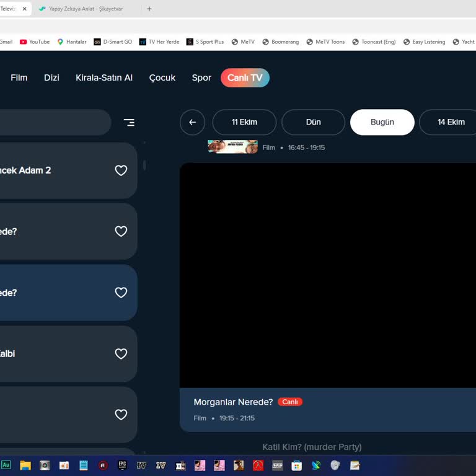The width and height of the screenshot is (476, 476).
Task: Open the notepad with pencil taskbar icon
Action: tap(355, 465)
